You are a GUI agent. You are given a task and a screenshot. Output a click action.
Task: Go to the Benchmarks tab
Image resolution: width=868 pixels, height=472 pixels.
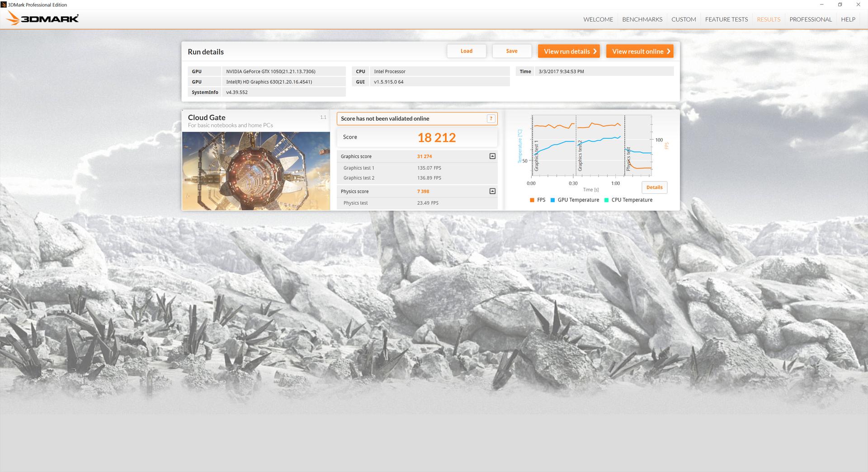click(x=642, y=19)
